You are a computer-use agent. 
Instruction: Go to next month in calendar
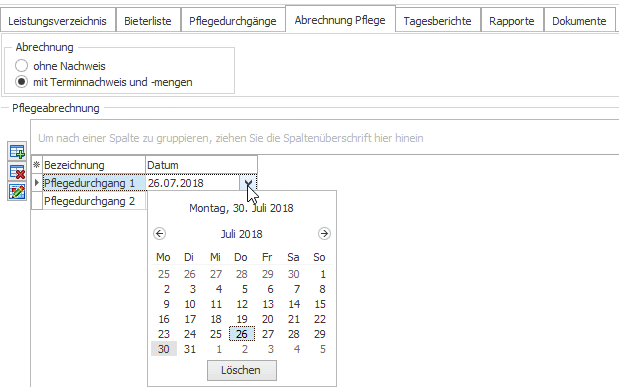[324, 234]
